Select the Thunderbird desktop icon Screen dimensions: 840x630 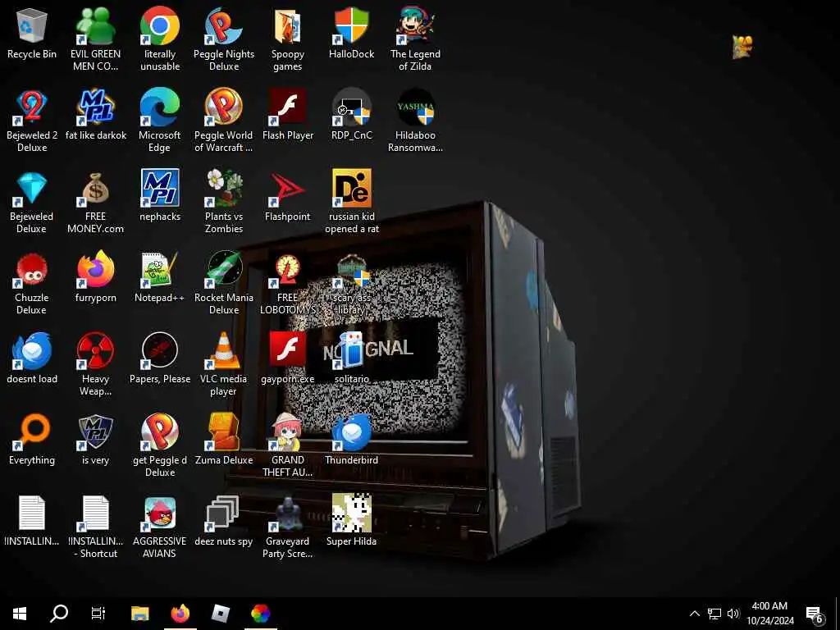[x=351, y=432]
